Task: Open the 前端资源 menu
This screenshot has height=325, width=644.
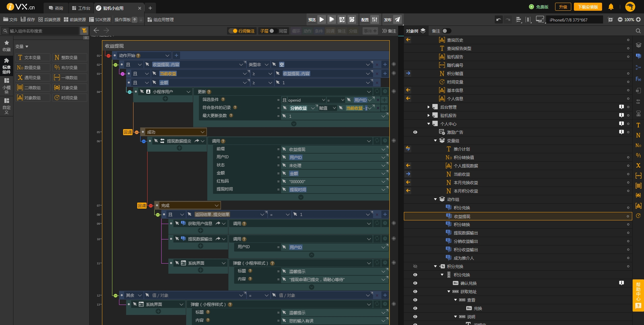Action: point(75,20)
